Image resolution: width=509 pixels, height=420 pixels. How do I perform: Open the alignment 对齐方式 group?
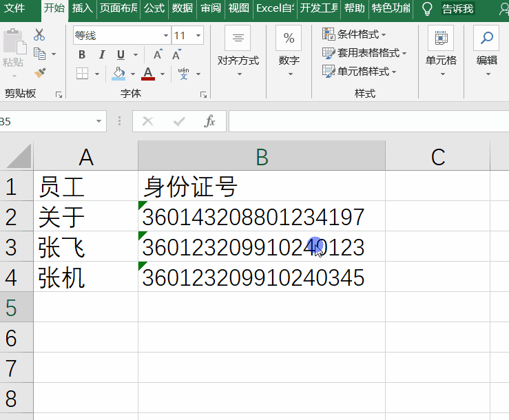point(238,51)
